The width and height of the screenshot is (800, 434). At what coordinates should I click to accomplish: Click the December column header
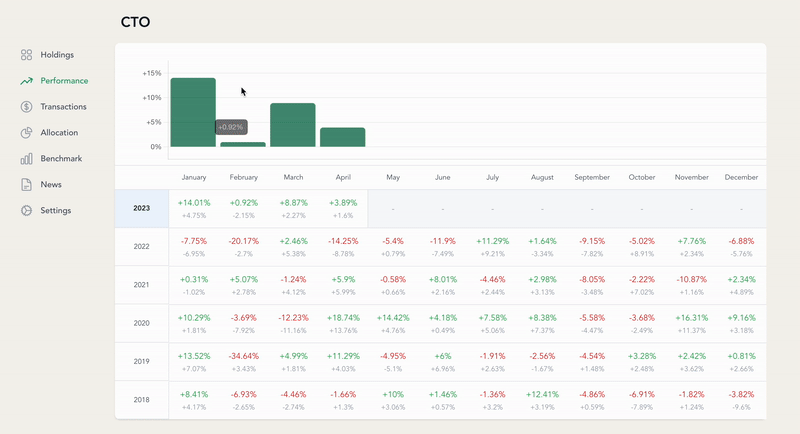(x=741, y=177)
